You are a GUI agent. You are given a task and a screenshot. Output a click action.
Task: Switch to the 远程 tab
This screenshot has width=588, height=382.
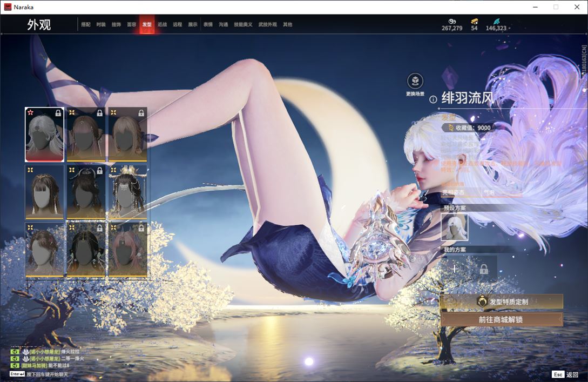tap(178, 24)
